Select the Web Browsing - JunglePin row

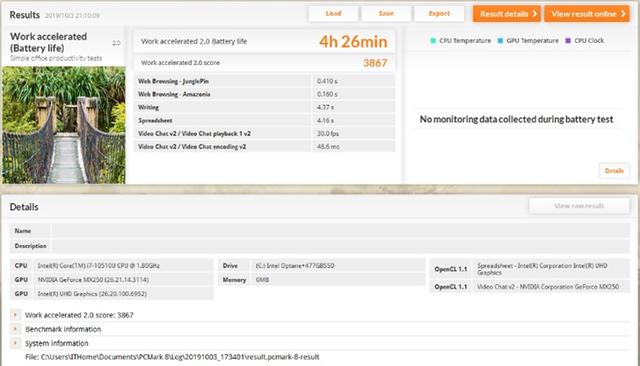[x=264, y=81]
